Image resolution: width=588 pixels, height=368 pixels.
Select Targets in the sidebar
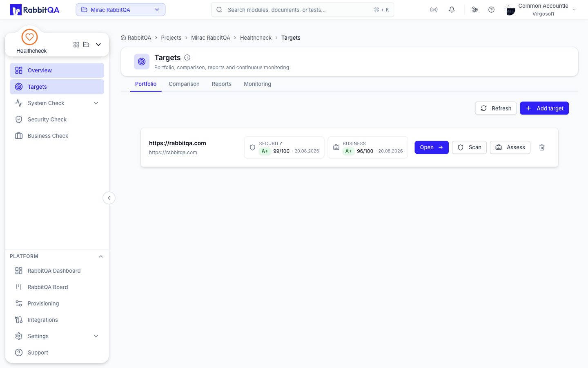point(57,87)
